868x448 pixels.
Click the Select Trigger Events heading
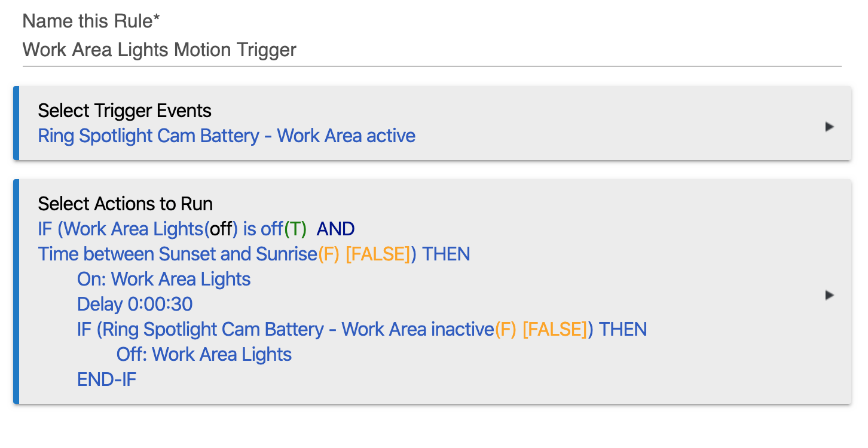pyautogui.click(x=124, y=111)
